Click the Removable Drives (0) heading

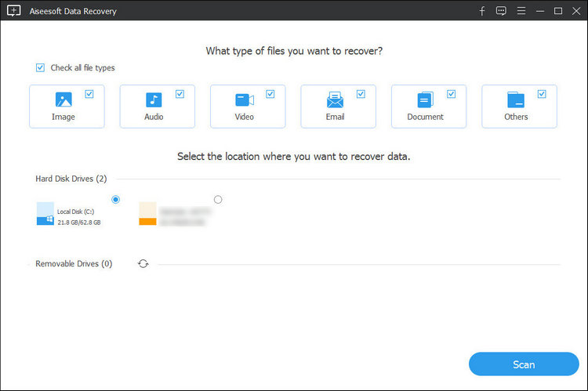pyautogui.click(x=74, y=264)
